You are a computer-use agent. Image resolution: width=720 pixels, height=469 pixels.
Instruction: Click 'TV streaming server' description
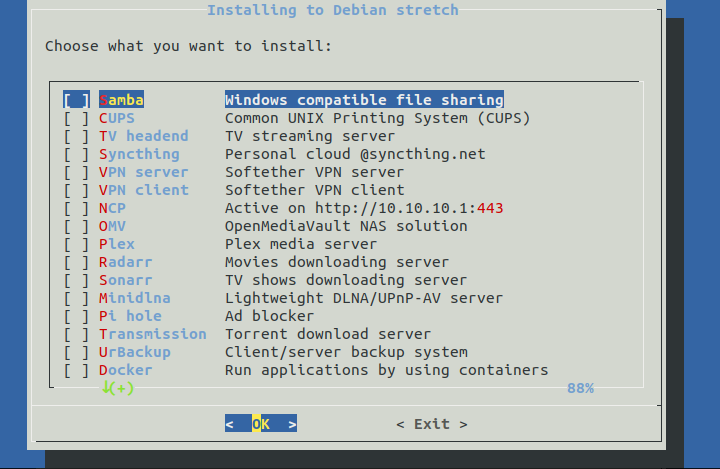coord(310,136)
